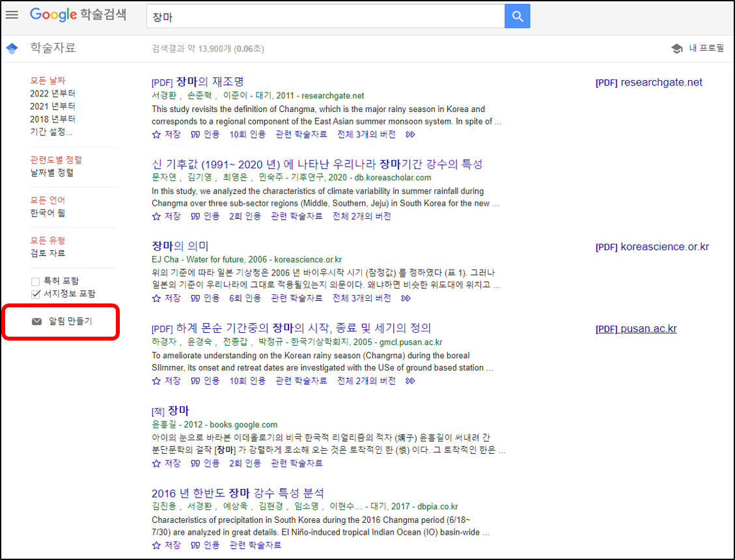
Task: Click the 알림 만들기 link
Action: point(70,321)
